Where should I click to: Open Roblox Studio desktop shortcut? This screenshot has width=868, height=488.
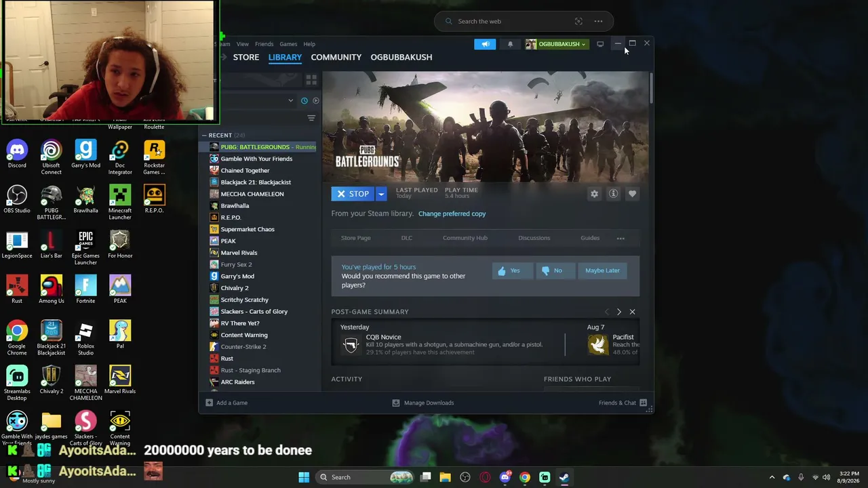pyautogui.click(x=85, y=338)
